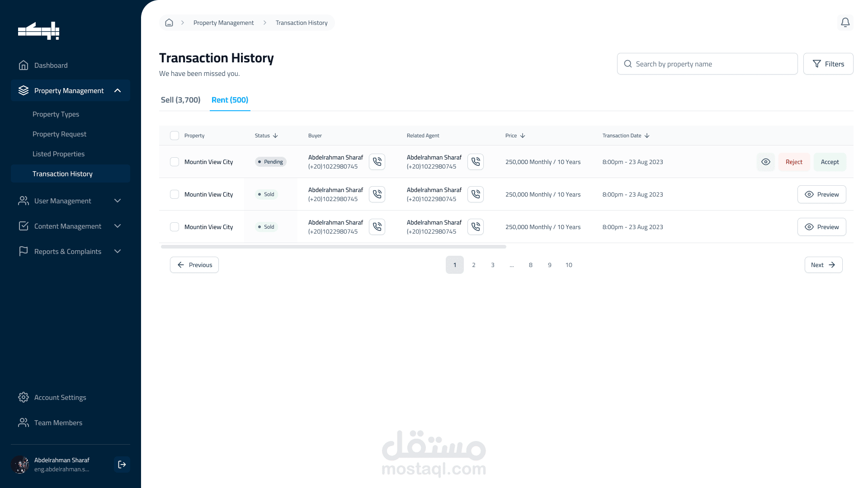Screen dimensions: 868x488
Task: Click the eye icon in the Pending row
Action: tap(765, 162)
